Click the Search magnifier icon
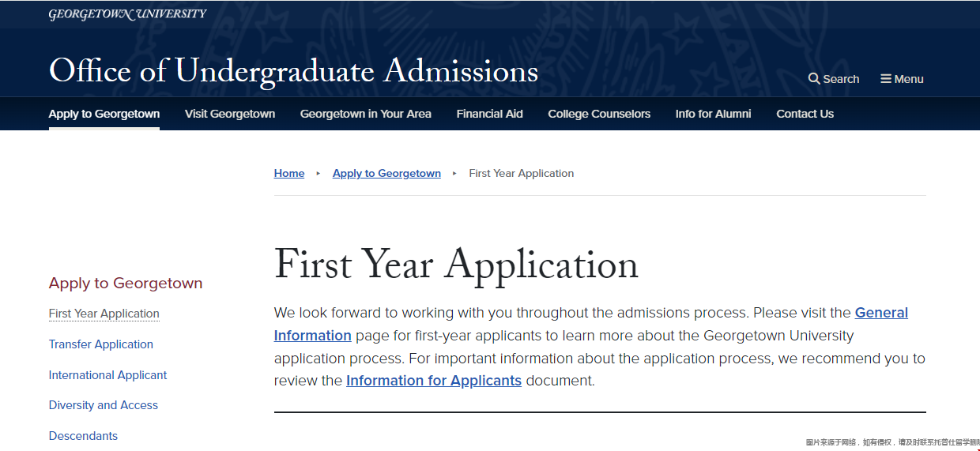The width and height of the screenshot is (980, 451). click(813, 79)
